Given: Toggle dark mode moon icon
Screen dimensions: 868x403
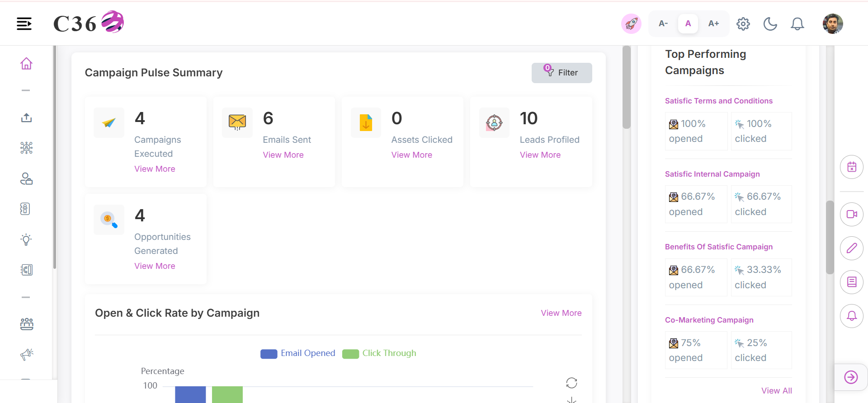Looking at the screenshot, I should pyautogui.click(x=770, y=23).
